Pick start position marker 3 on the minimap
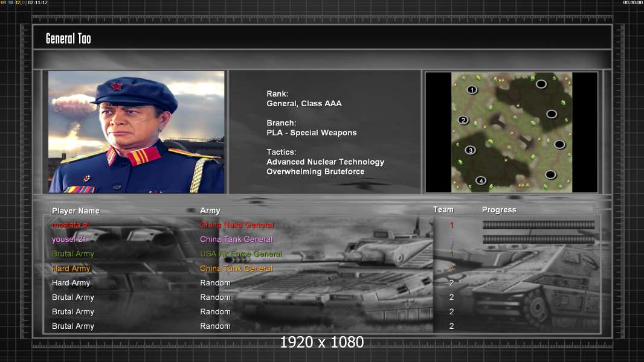 (470, 150)
